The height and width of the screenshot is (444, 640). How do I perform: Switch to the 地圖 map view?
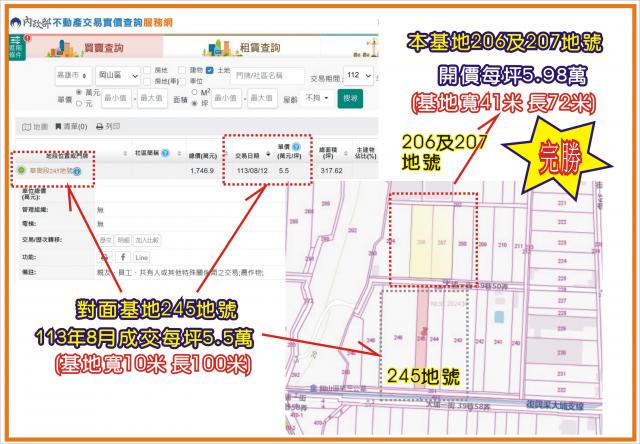click(x=35, y=127)
